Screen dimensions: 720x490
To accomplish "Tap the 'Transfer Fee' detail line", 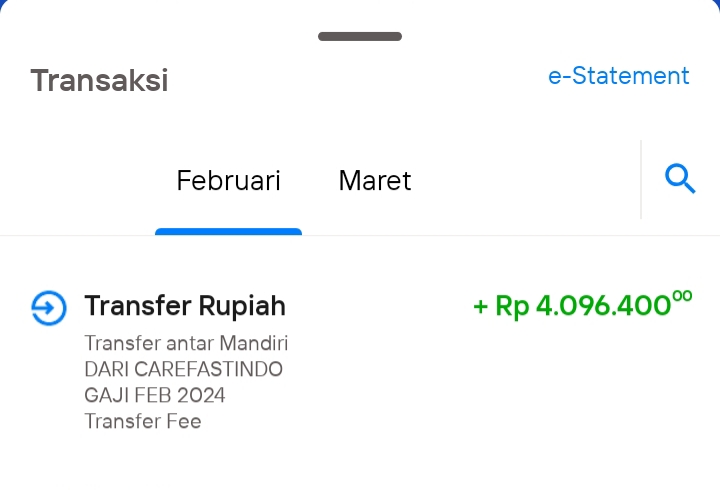I will click(143, 421).
